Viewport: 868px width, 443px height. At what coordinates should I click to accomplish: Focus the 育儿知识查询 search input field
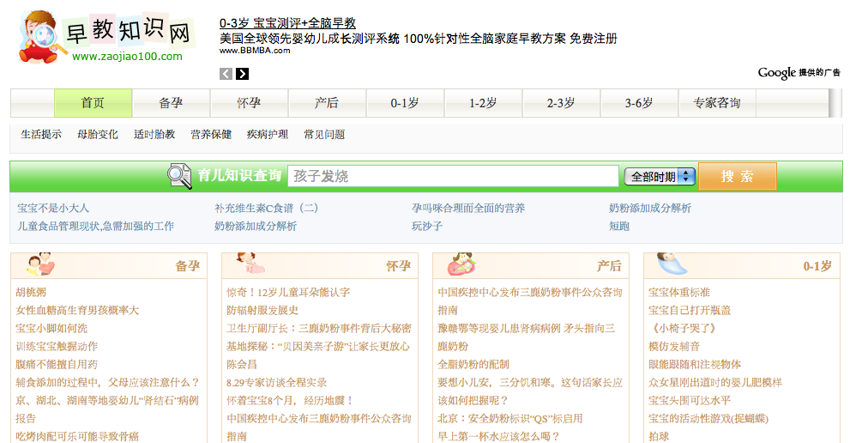point(453,176)
